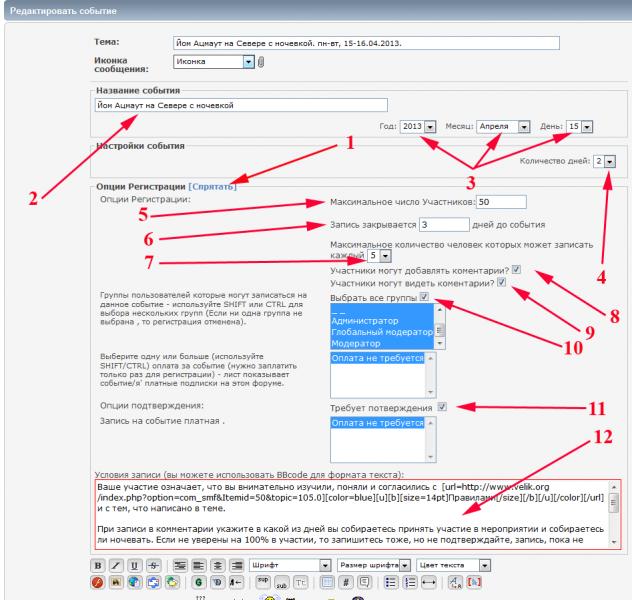Uncheck 'Выбрать все группы' checkbox
This screenshot has height=600, width=632.
426,297
